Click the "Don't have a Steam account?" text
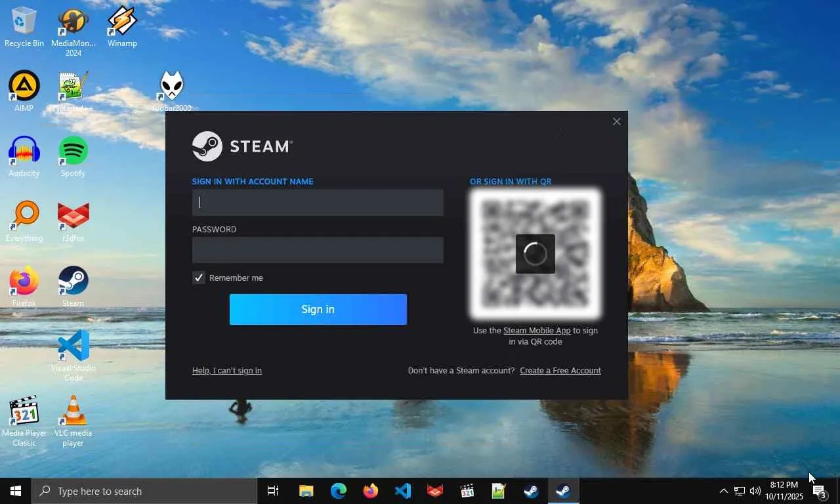This screenshot has height=504, width=840. click(461, 371)
